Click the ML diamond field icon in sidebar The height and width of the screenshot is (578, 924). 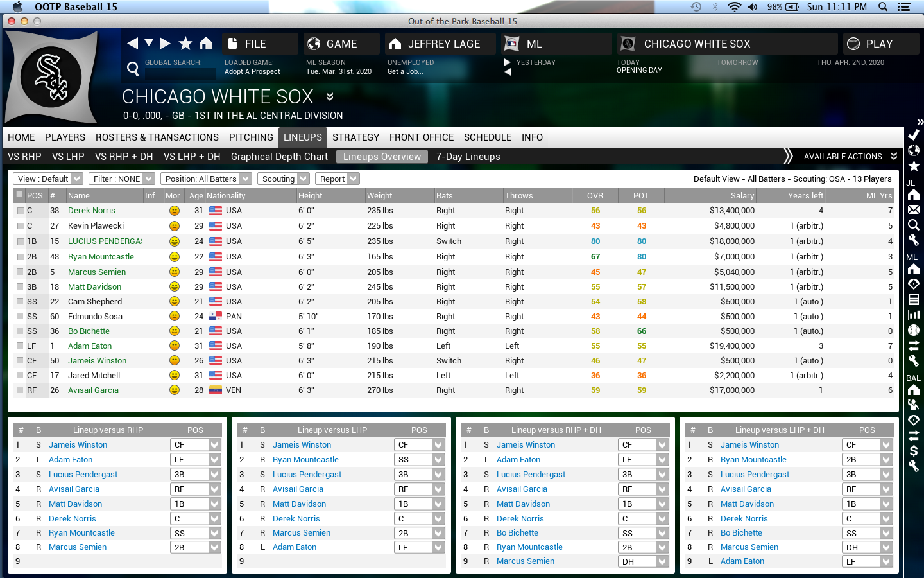click(914, 284)
